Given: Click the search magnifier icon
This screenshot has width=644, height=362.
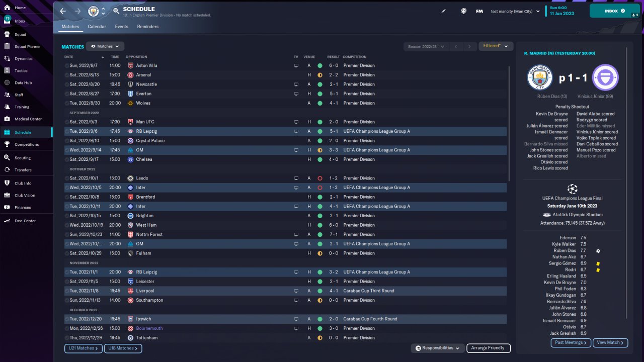Looking at the screenshot, I should (x=116, y=11).
